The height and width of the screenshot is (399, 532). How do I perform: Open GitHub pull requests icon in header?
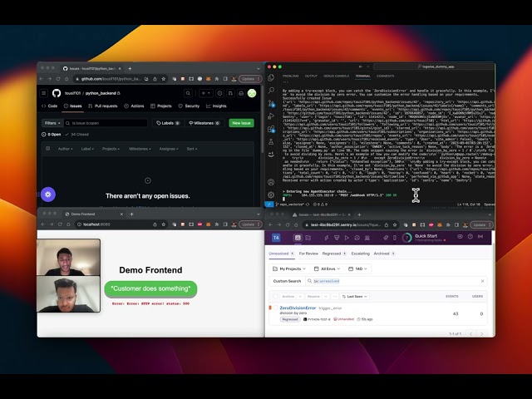point(230,93)
